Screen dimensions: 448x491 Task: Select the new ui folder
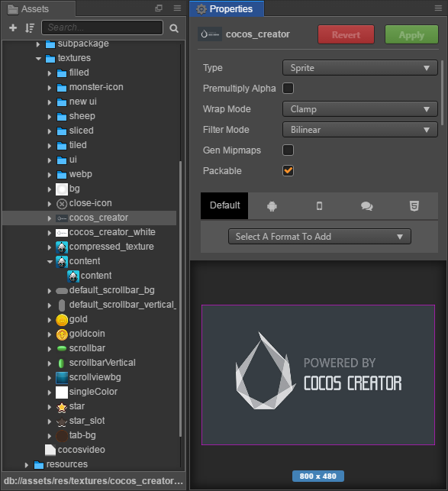pyautogui.click(x=82, y=102)
